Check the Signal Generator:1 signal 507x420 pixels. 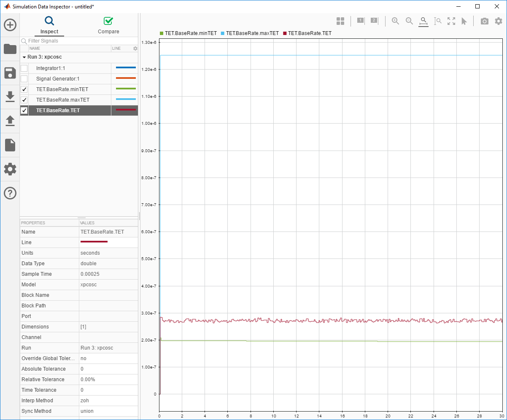(x=24, y=79)
